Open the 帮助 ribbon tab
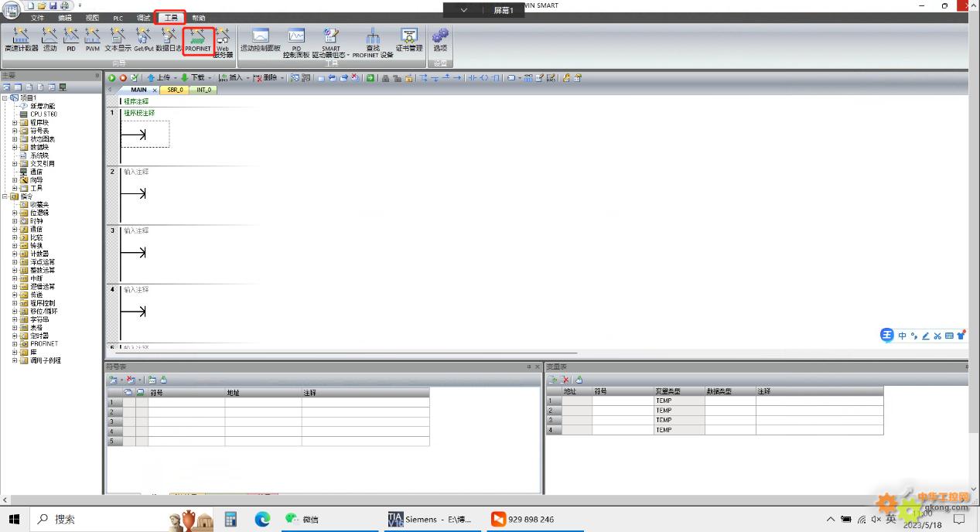Viewport: 980px width, 532px height. coord(199,18)
